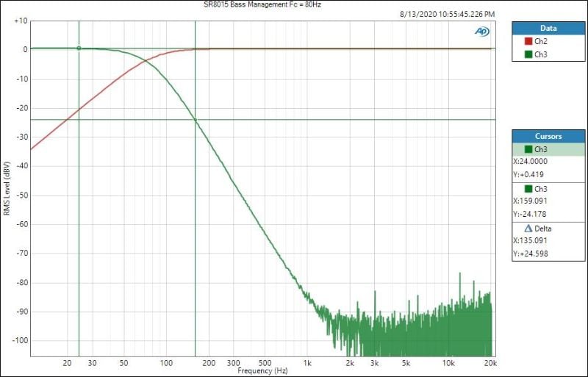
Task: Click the Y:-24.178 cursor value
Action: [528, 214]
